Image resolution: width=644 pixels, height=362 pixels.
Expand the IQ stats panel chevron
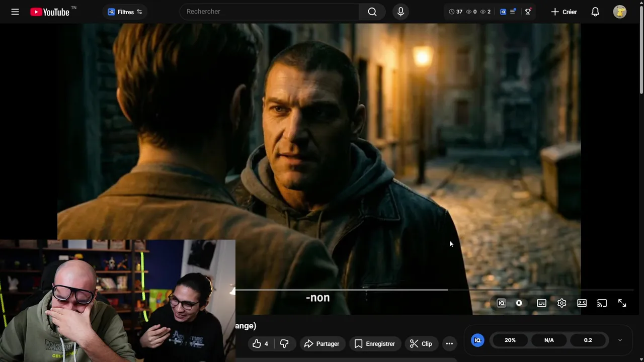(620, 340)
